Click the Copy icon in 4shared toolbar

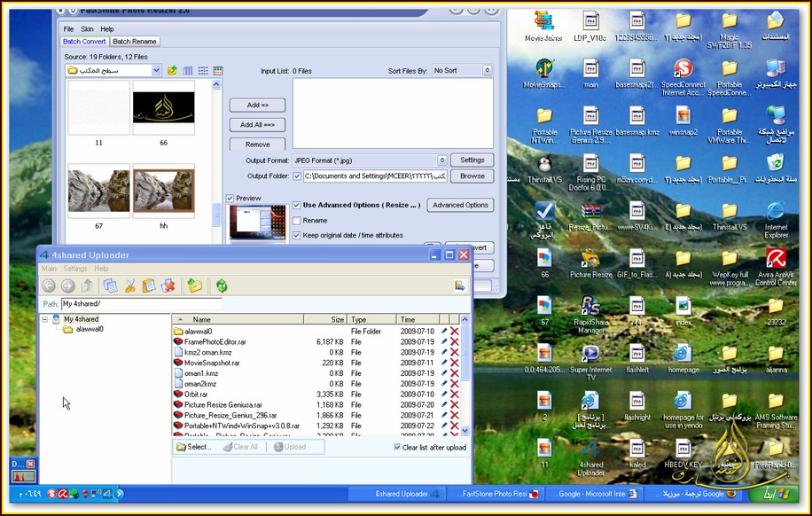tap(110, 285)
